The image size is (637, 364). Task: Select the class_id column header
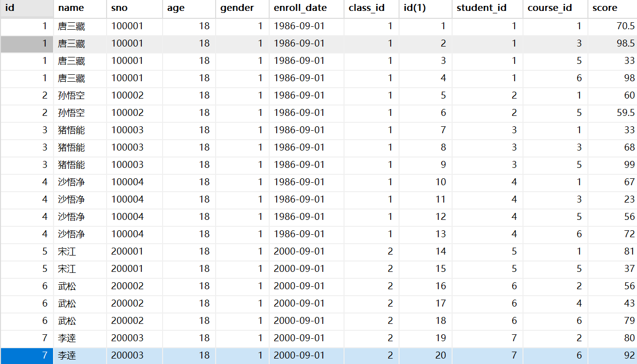pyautogui.click(x=371, y=8)
